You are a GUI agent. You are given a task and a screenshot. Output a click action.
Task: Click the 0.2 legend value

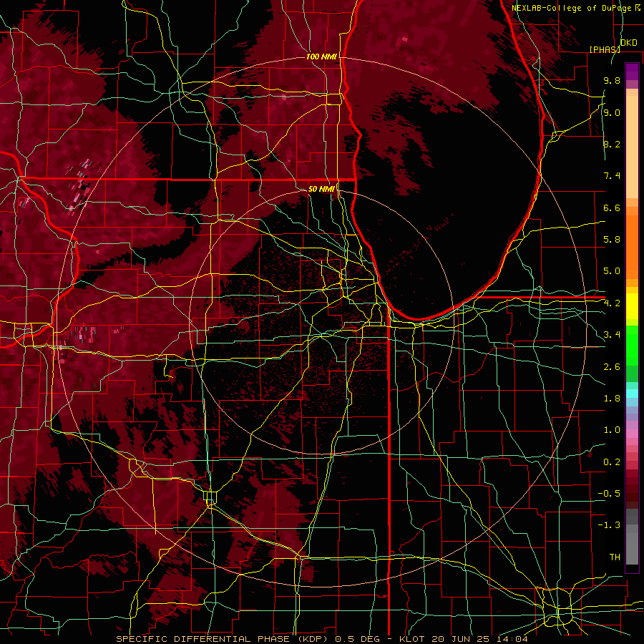coord(612,462)
